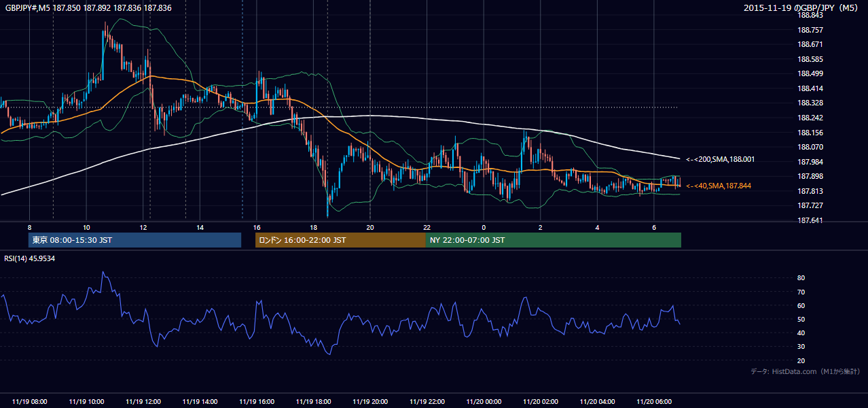
Task: Click price axis value 188.156
Action: click(810, 133)
